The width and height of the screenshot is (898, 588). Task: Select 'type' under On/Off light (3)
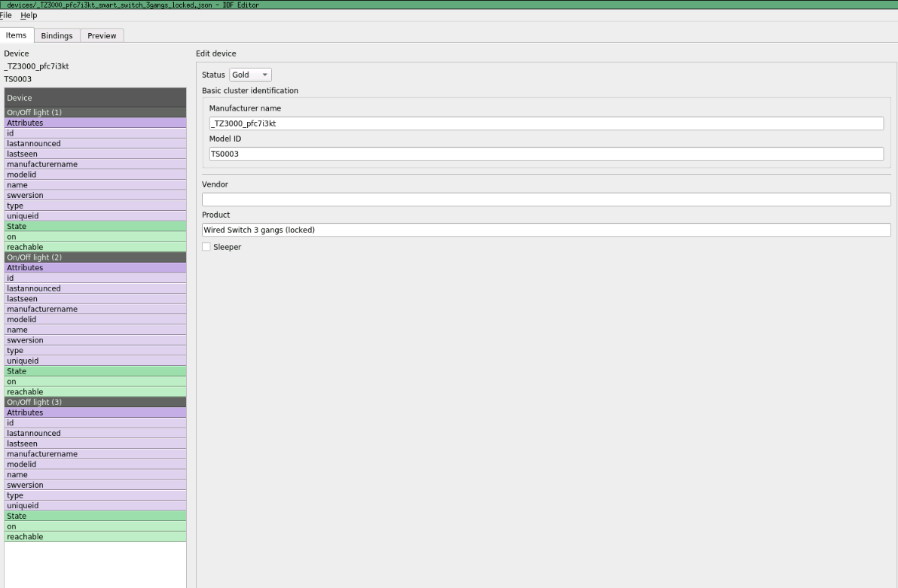(x=95, y=496)
